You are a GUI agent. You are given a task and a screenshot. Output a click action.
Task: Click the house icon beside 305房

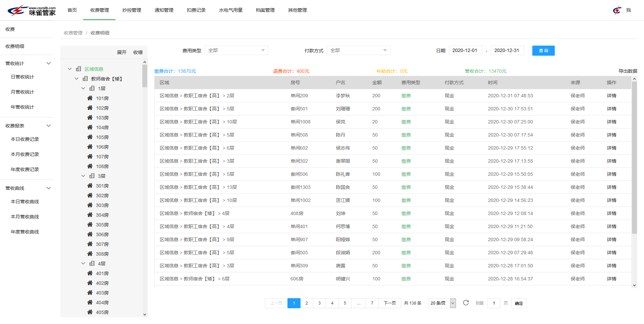tap(90, 224)
